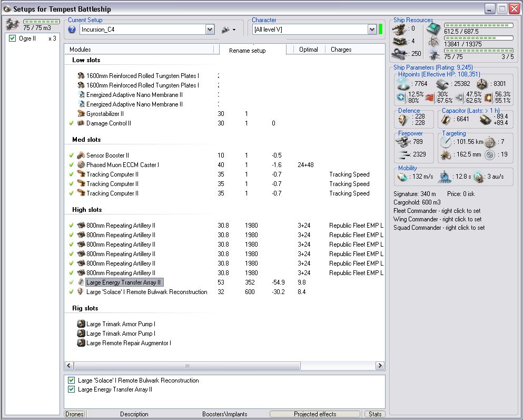
Task: Click the ship icon next to setup dropdown
Action: 226,30
